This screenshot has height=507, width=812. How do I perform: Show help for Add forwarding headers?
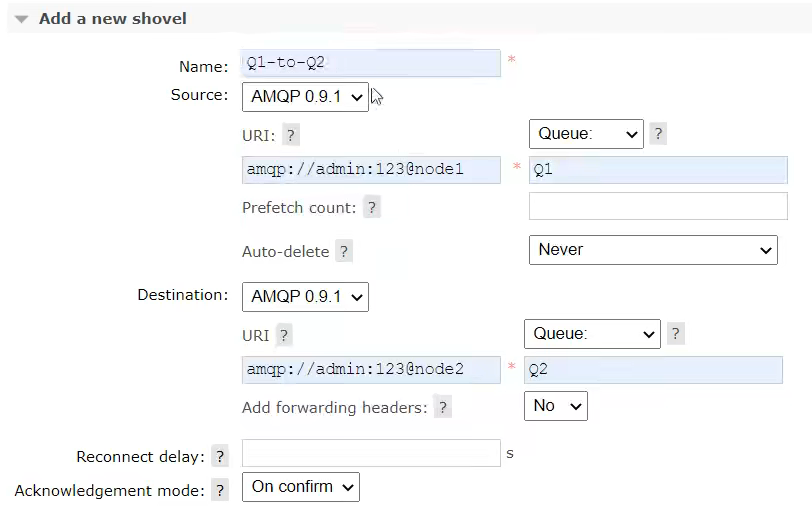443,408
